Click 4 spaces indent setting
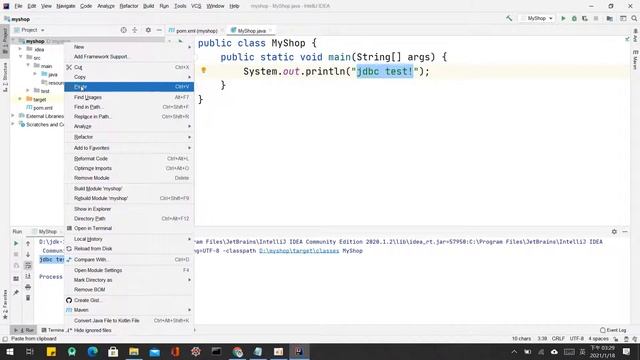Image resolution: width=640 pixels, height=360 pixels. coord(598,338)
